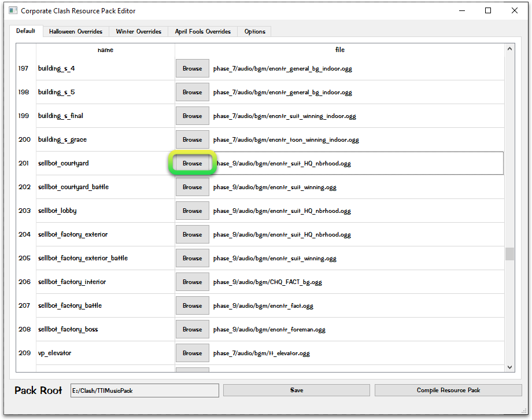This screenshot has width=532, height=420.
Task: Browse file for sellbot_lobby
Action: 193,211
